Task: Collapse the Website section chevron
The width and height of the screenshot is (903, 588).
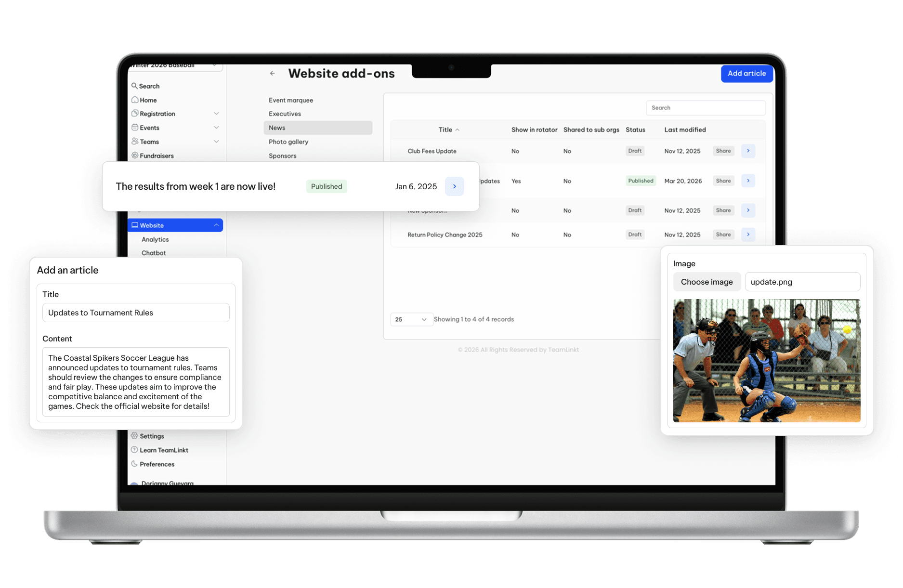Action: (x=216, y=225)
